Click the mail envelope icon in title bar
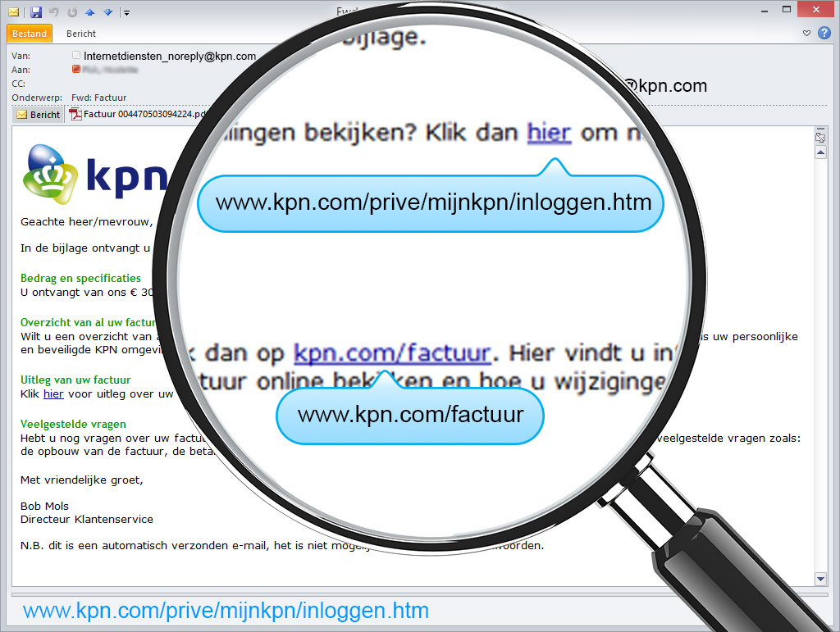This screenshot has width=840, height=632. coord(14,11)
